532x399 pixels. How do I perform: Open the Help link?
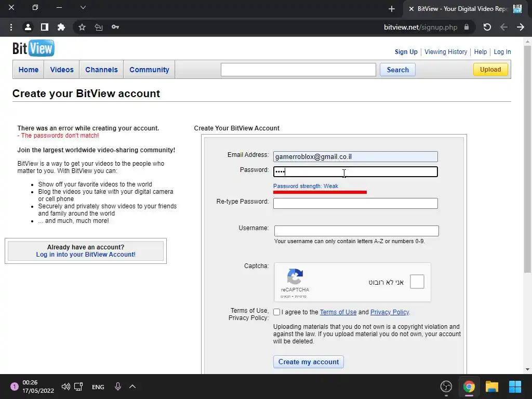[x=481, y=52]
